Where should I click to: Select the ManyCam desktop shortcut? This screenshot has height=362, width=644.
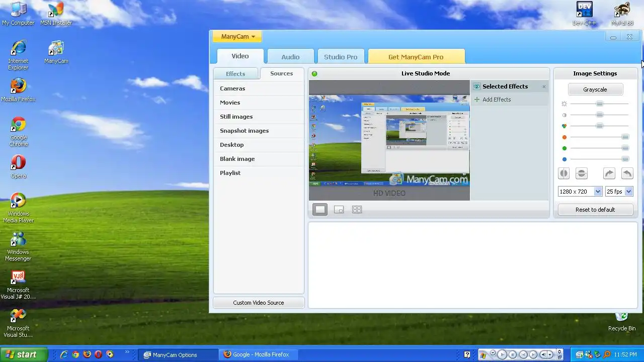click(56, 52)
